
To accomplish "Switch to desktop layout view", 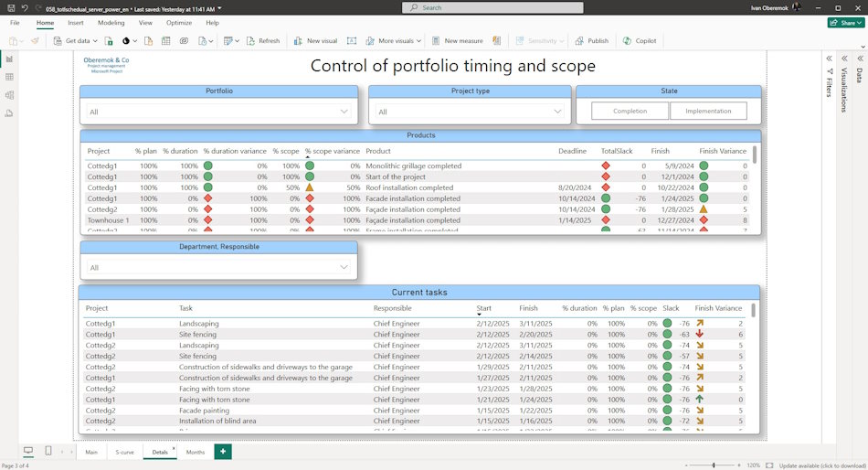I will tap(28, 451).
